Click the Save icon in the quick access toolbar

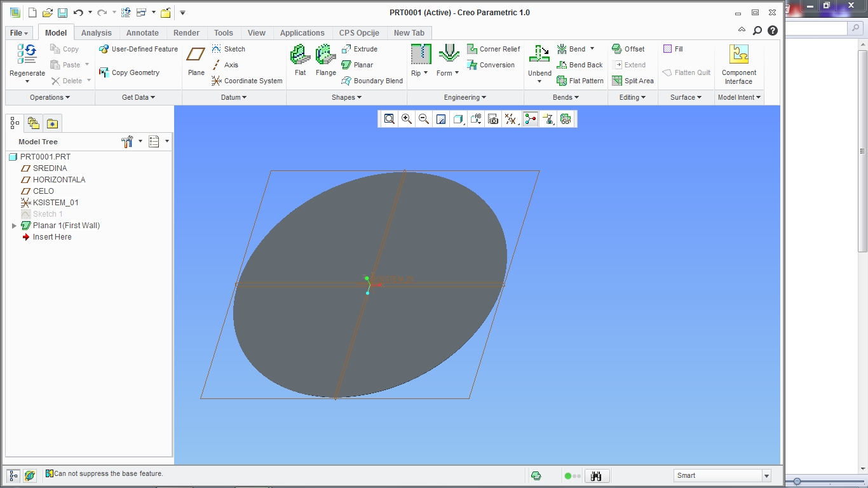pyautogui.click(x=62, y=13)
